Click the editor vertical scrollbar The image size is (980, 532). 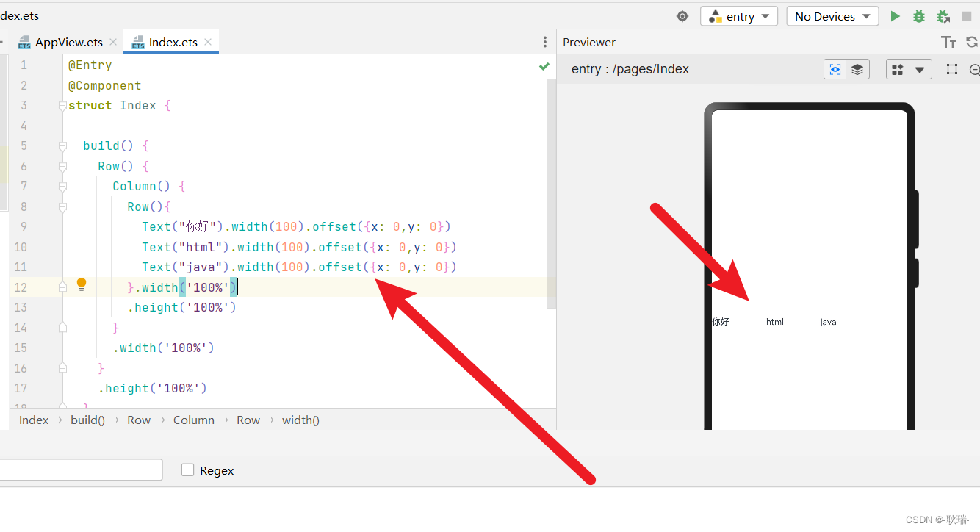tap(551, 193)
